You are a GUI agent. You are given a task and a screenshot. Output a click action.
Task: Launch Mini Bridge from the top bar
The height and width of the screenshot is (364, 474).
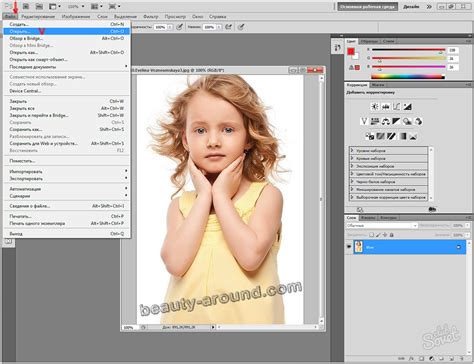point(39,6)
